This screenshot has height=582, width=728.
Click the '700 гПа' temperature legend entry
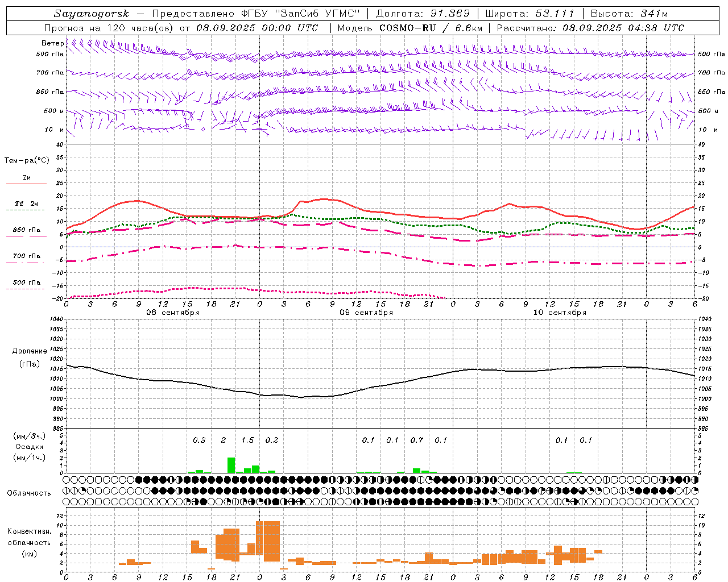point(27,256)
